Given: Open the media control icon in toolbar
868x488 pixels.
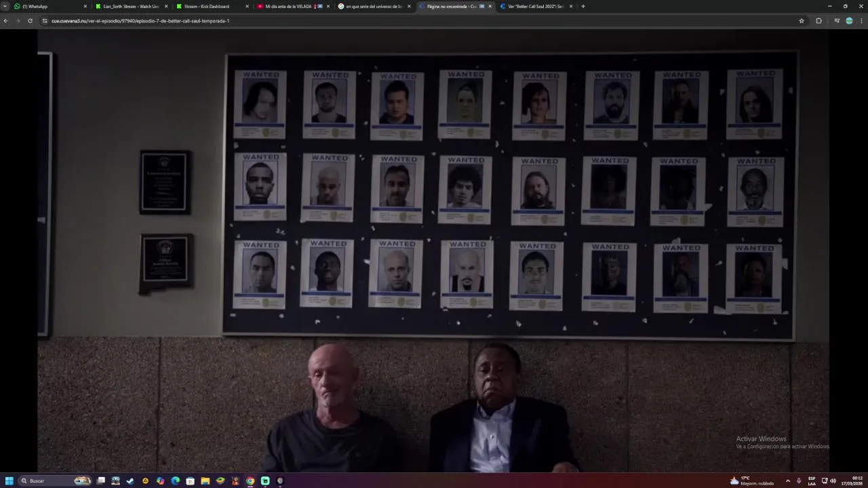Looking at the screenshot, I should click(x=837, y=21).
